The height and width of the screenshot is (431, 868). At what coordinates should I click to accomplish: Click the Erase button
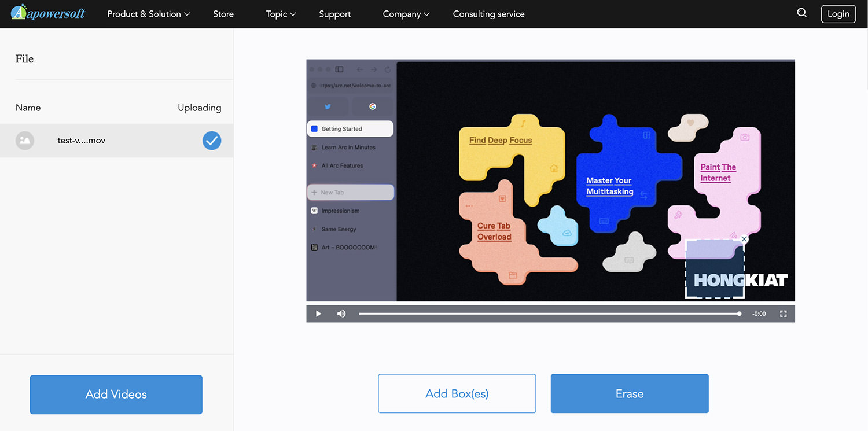pos(630,393)
